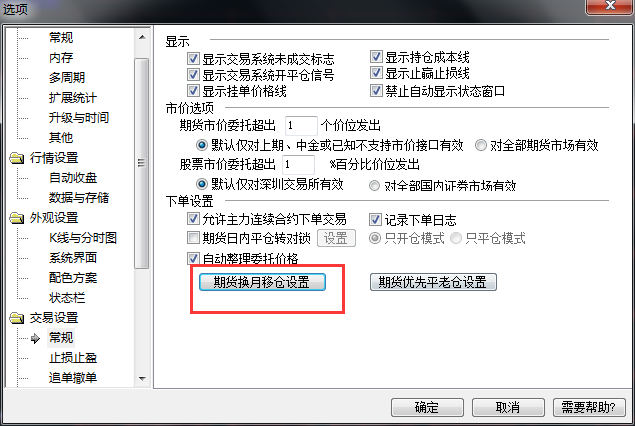Click 期货优先平老仓设置 button

coord(433,282)
